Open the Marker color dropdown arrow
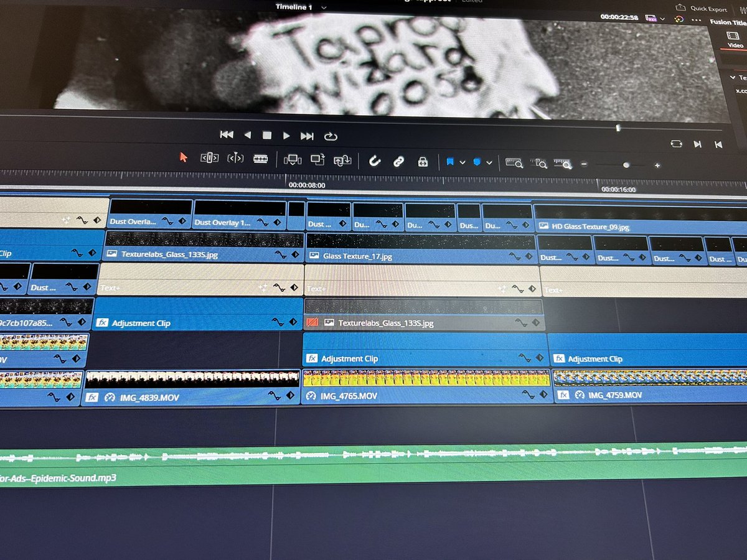Image resolution: width=747 pixels, height=560 pixels. [489, 163]
